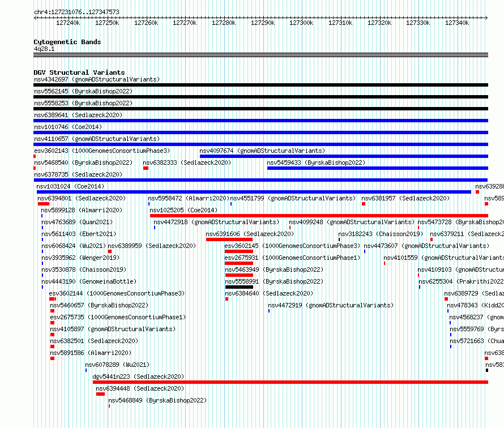
Task: Open the nsv4473607 gnomAD label
Action: pyautogui.click(x=426, y=246)
